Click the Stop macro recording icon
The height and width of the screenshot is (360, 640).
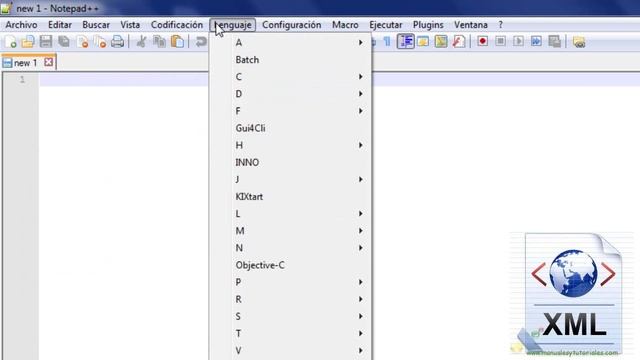(x=500, y=41)
